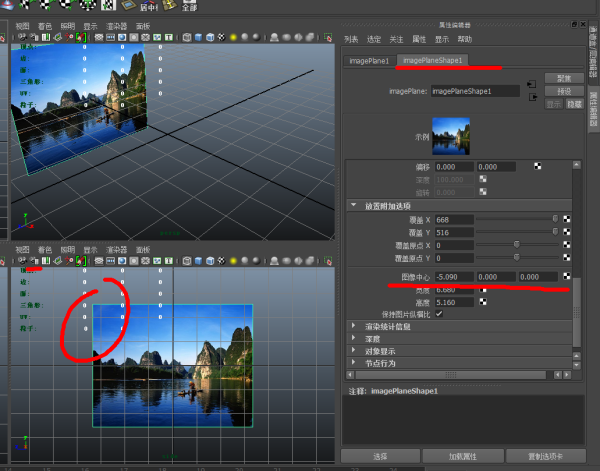The image size is (600, 471).
Task: Click the 覆盖原点 X slider handle
Action: pos(516,243)
